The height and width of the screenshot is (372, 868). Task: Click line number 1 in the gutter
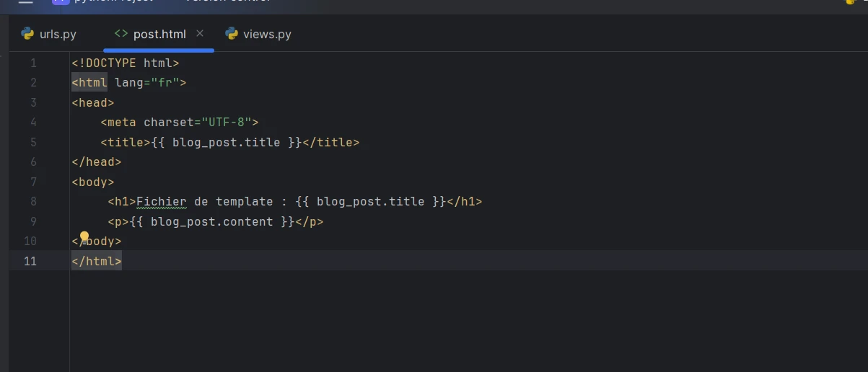pos(33,63)
